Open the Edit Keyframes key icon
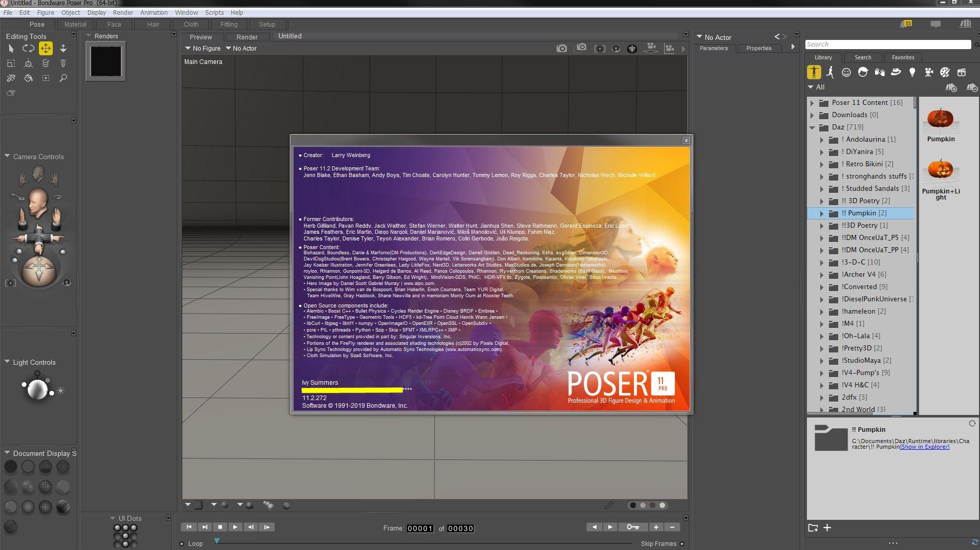 click(633, 527)
